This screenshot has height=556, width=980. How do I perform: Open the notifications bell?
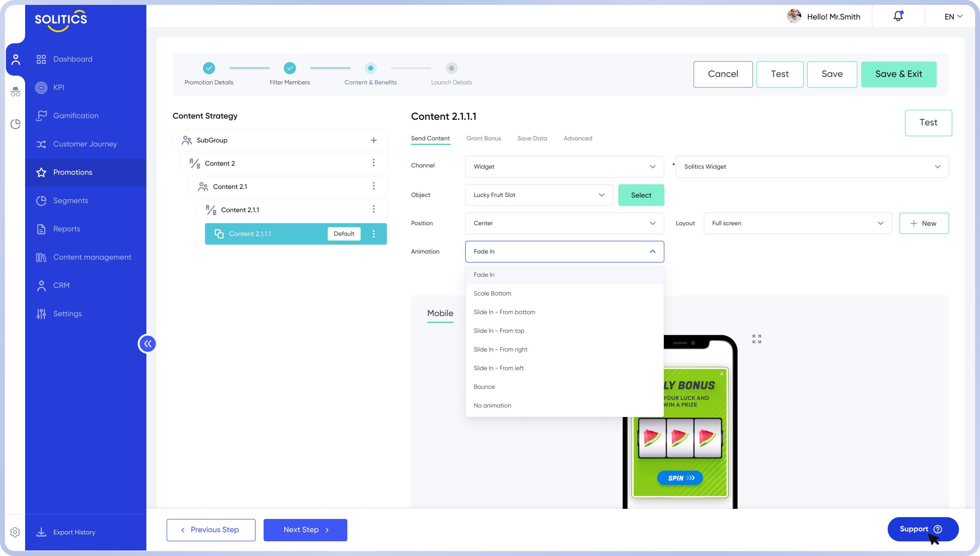(x=898, y=16)
